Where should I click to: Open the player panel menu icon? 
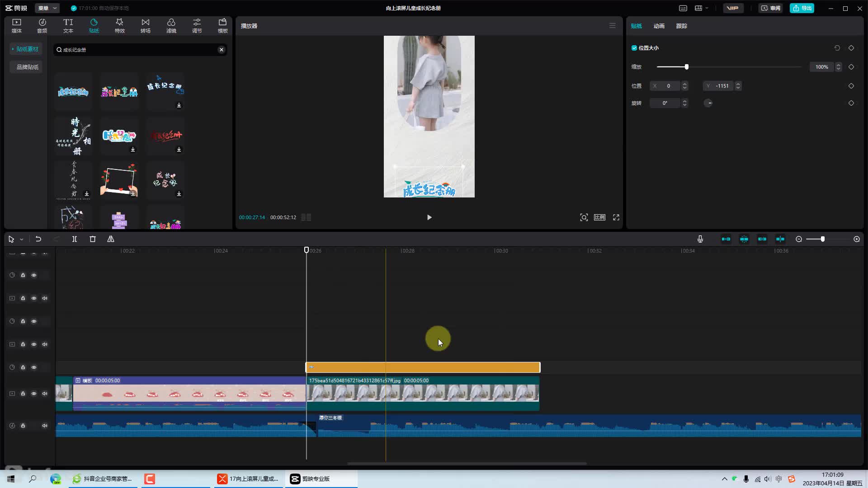pos(613,26)
